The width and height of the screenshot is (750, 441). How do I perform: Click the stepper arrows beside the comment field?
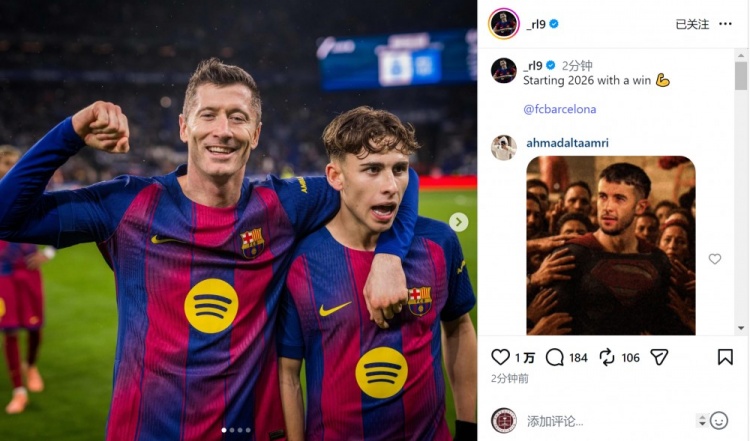coord(702,420)
